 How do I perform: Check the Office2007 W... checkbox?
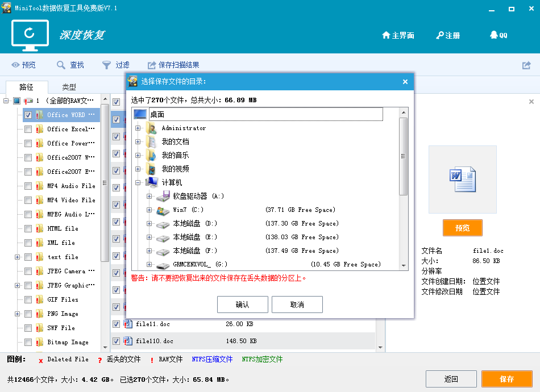28,157
